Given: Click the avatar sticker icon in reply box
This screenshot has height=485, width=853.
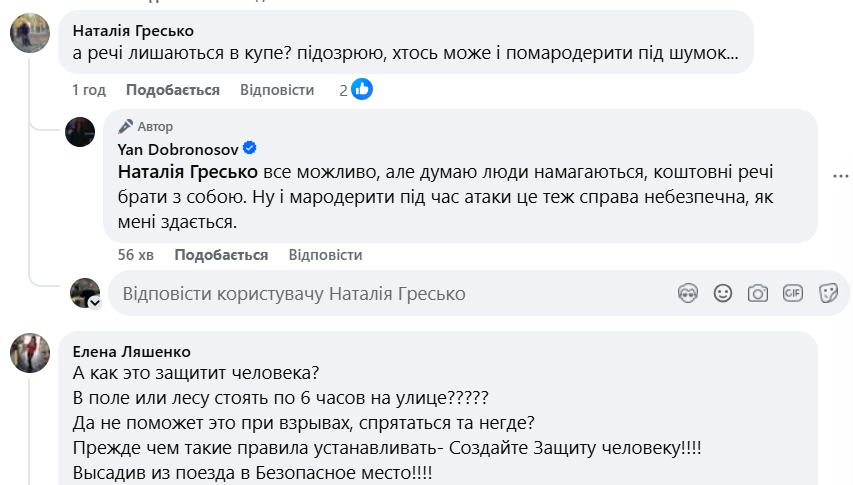Looking at the screenshot, I should (x=687, y=293).
